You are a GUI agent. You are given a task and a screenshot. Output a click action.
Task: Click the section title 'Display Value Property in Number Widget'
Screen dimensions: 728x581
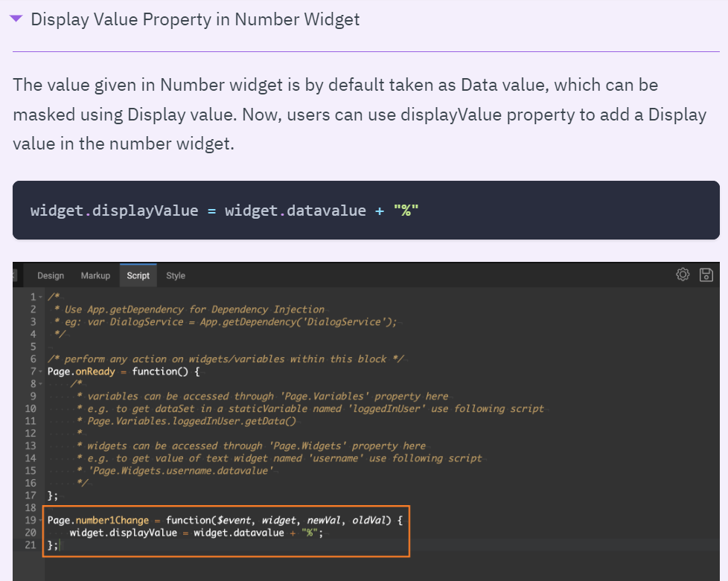coord(195,19)
